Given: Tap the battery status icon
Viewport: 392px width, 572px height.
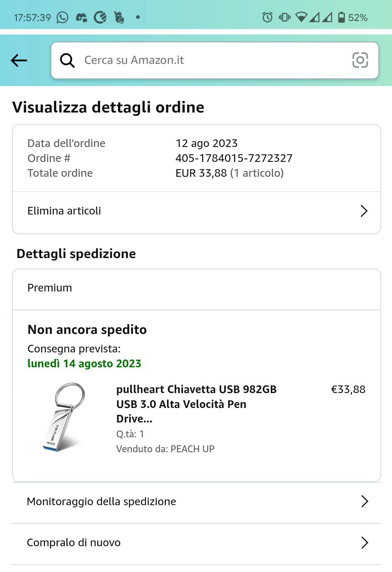Looking at the screenshot, I should coord(341,17).
